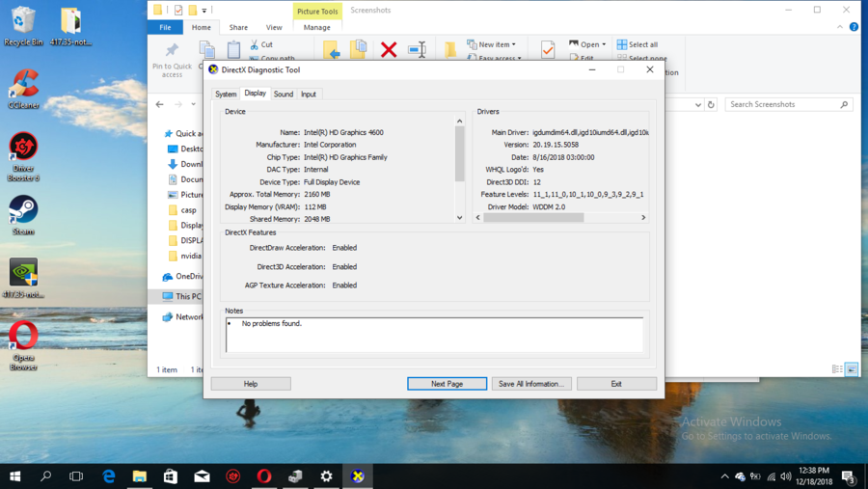Open the Recycle Bin desktop icon
The height and width of the screenshot is (489, 868).
[23, 26]
